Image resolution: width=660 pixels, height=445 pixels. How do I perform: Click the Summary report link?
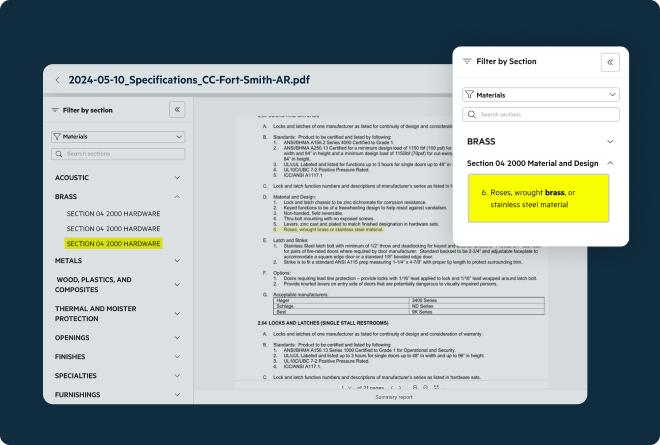point(394,397)
